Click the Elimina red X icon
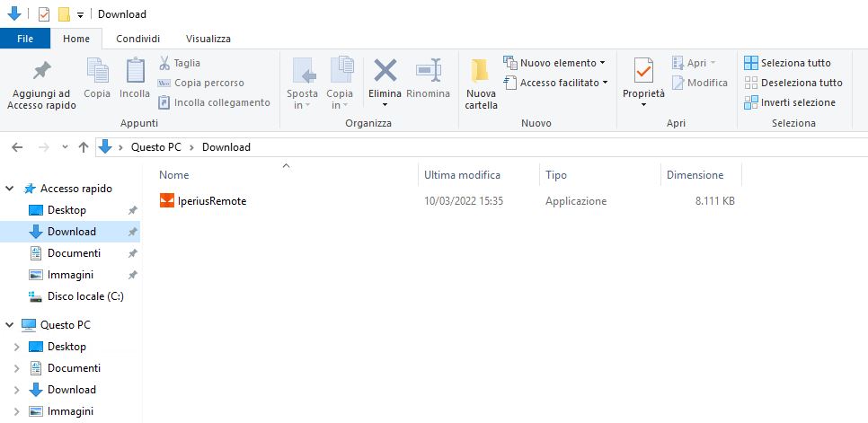The height and width of the screenshot is (423, 868). coord(385,71)
